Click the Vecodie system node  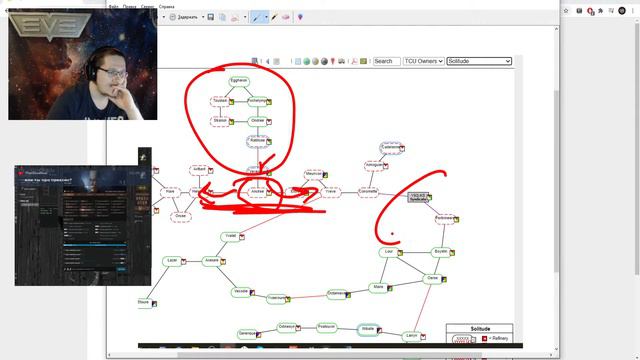pos(241,292)
